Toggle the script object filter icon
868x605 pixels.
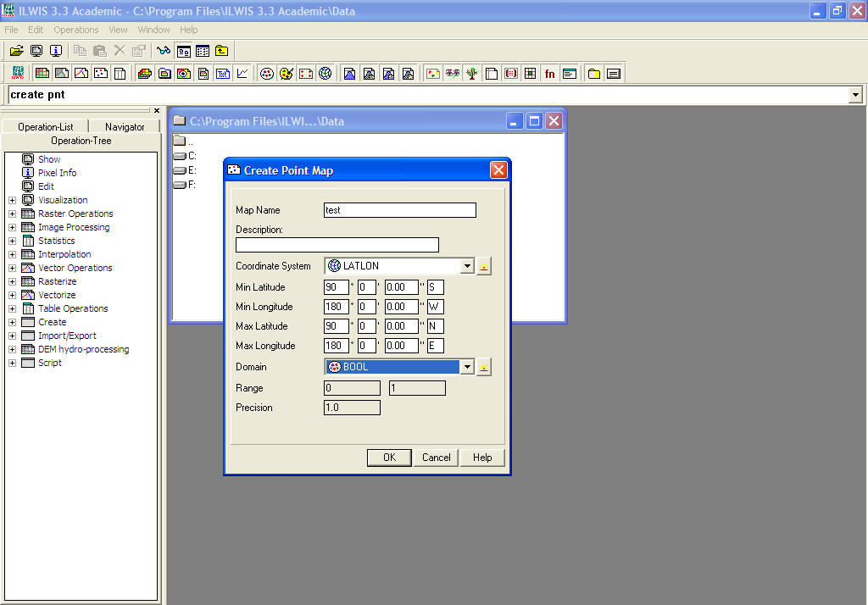570,73
